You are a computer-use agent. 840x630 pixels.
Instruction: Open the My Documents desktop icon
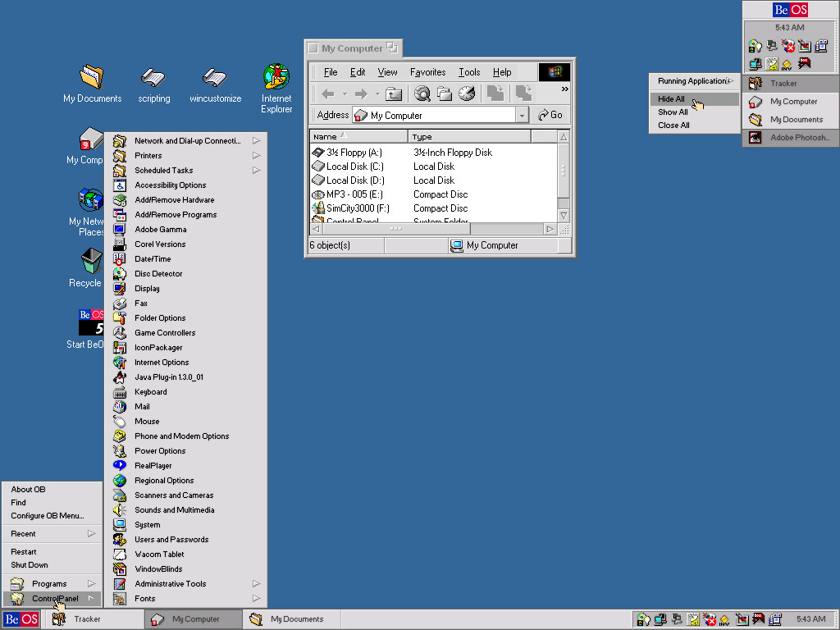click(x=92, y=84)
